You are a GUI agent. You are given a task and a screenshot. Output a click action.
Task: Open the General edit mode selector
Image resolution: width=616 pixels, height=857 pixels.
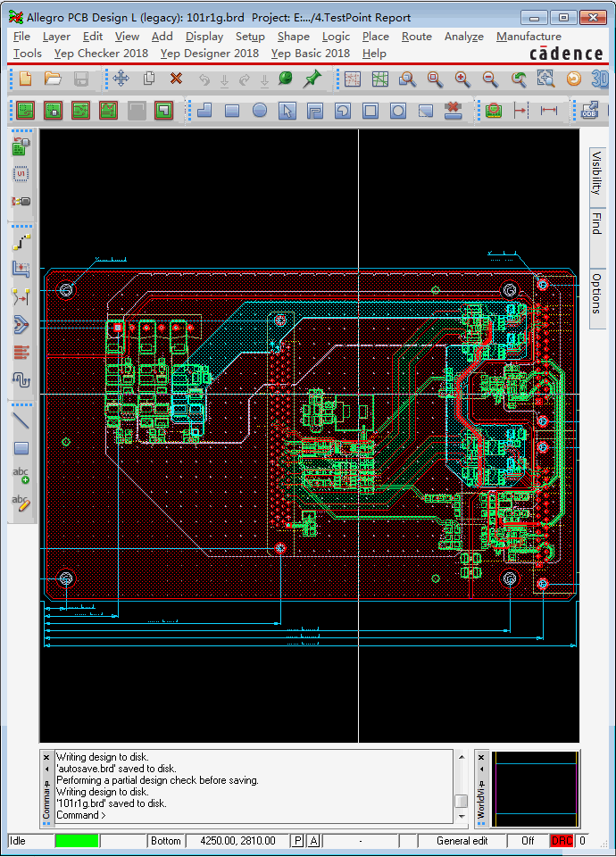(462, 841)
